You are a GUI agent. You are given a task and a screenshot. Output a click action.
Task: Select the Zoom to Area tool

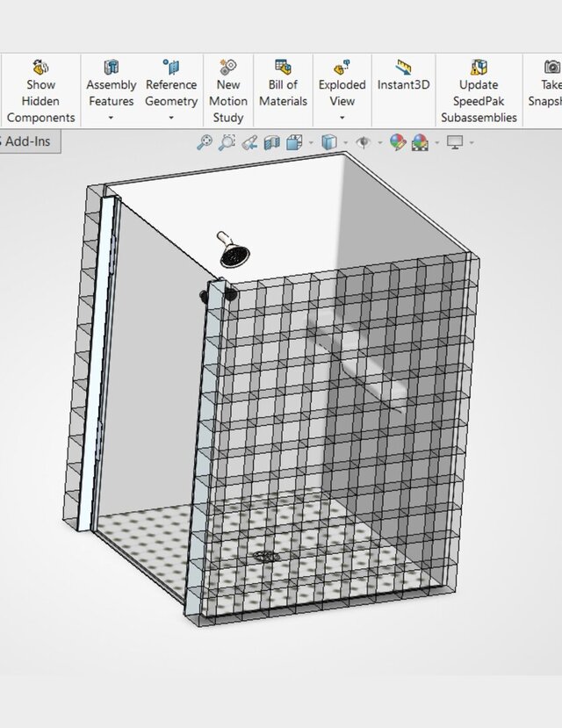(227, 142)
